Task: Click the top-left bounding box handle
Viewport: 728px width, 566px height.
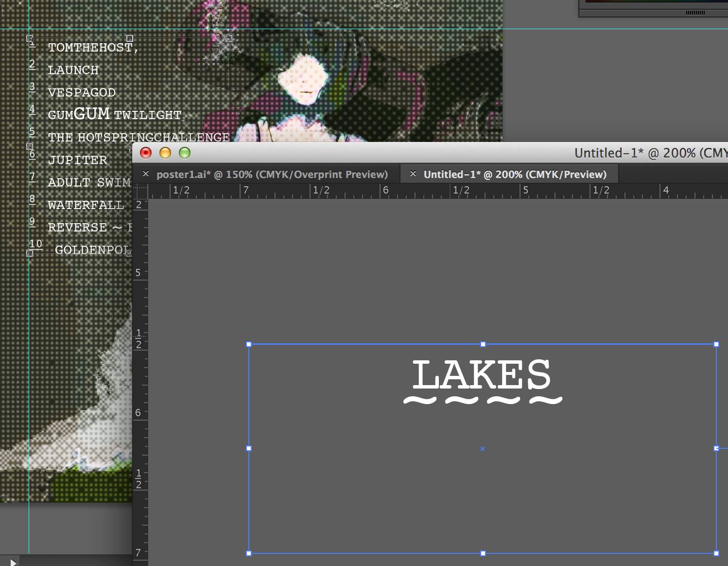Action: (x=249, y=344)
